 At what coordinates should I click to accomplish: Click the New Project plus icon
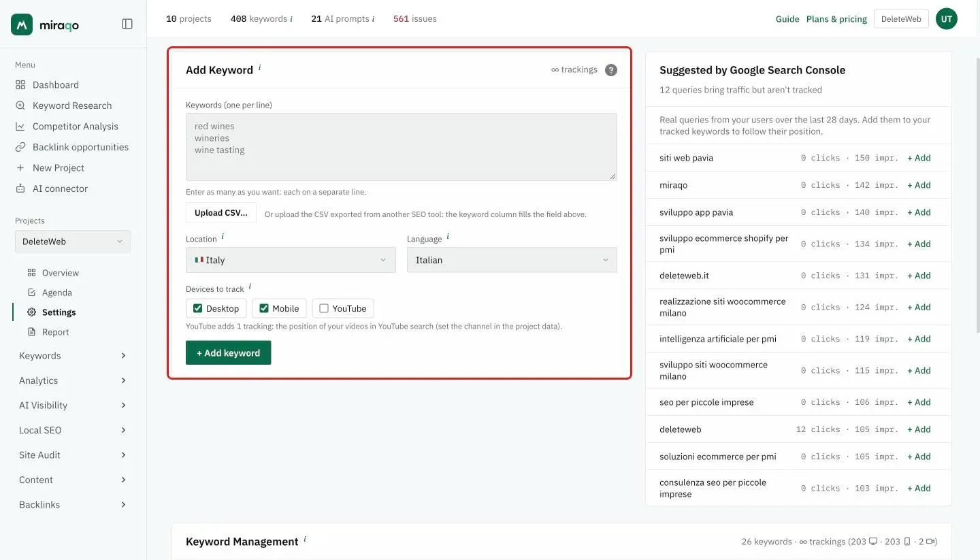[x=20, y=168]
